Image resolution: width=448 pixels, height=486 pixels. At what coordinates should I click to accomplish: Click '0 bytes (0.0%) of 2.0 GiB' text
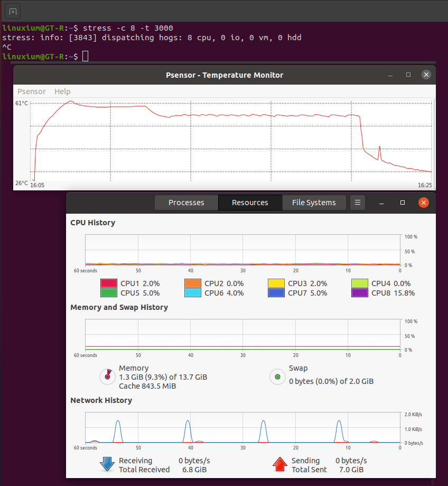click(x=331, y=381)
